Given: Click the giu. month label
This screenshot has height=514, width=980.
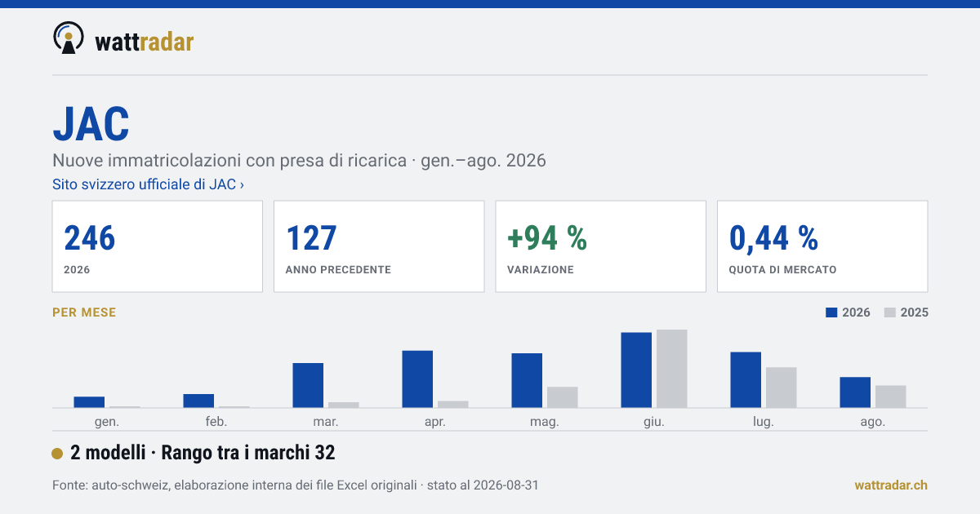Looking at the screenshot, I should [654, 422].
